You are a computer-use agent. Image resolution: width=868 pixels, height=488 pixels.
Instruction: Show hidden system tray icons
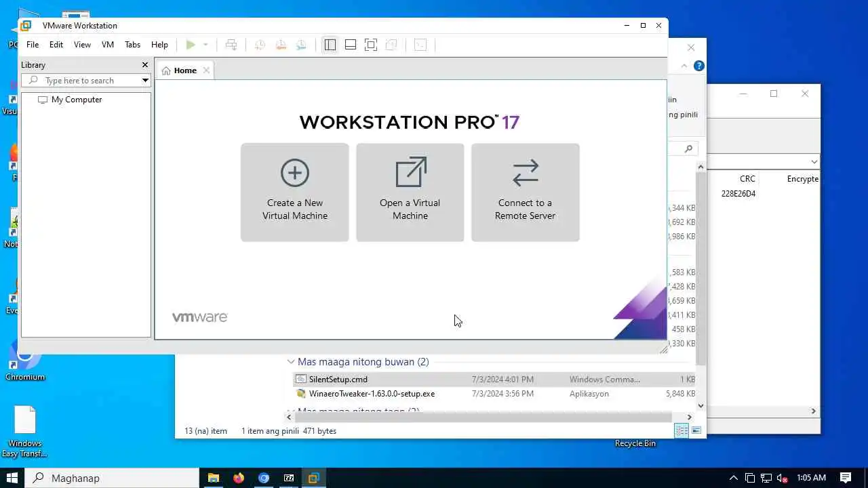(734, 478)
